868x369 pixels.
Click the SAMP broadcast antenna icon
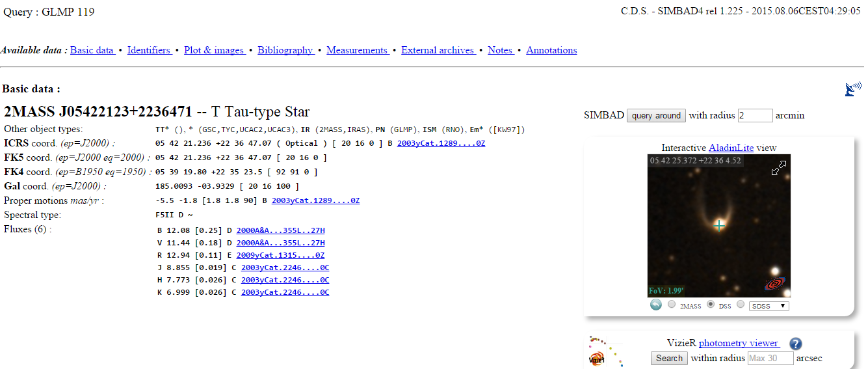click(851, 90)
